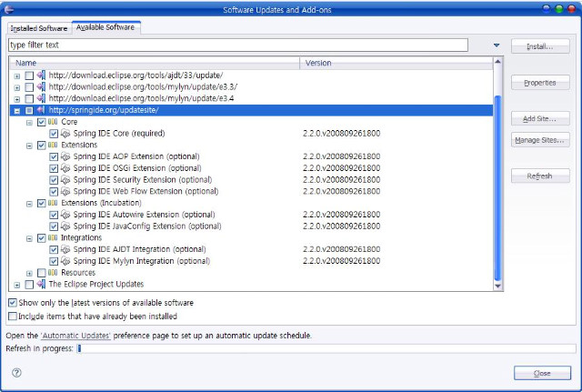Click the Install... button
Viewport: 582px width, 392px height.
[x=540, y=46]
